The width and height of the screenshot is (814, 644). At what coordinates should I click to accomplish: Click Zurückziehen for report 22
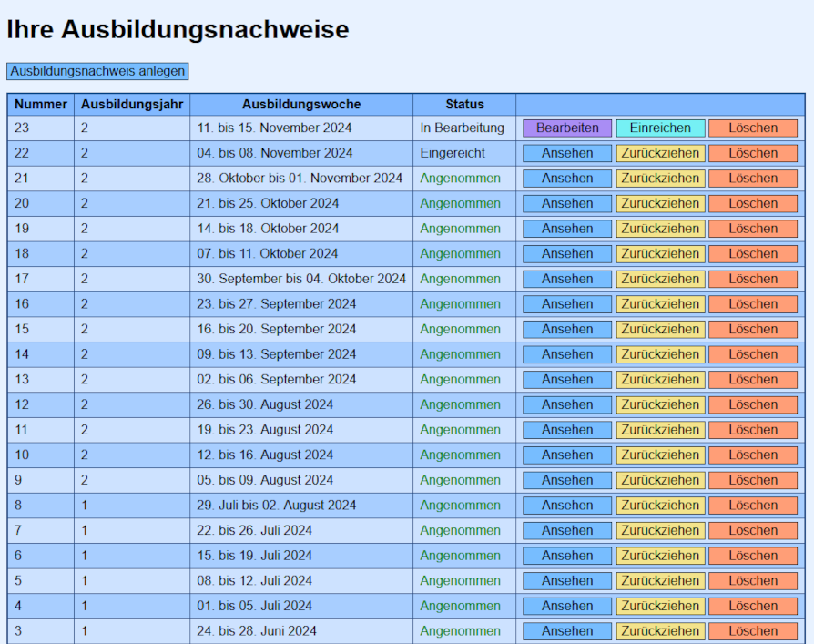pyautogui.click(x=660, y=153)
